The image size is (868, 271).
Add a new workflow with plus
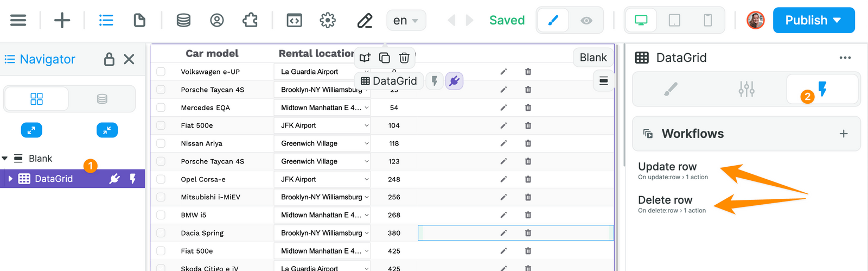point(844,134)
